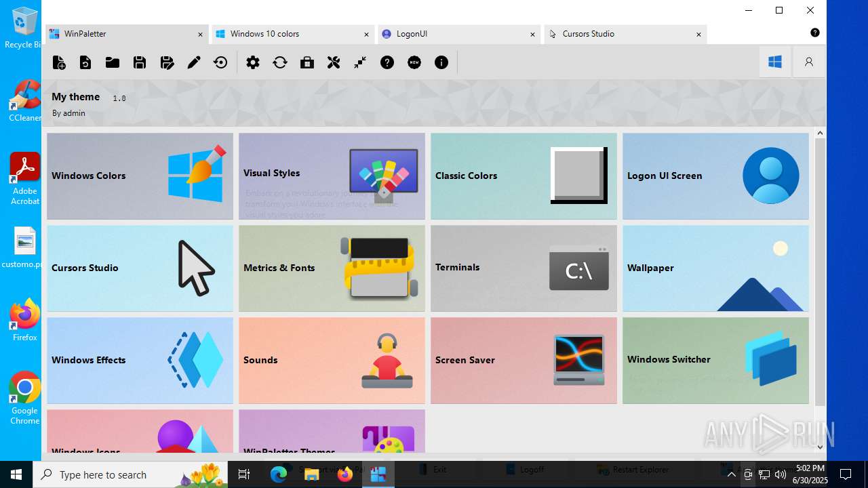Open the Classic Colors tile
The image size is (868, 488).
click(x=524, y=176)
